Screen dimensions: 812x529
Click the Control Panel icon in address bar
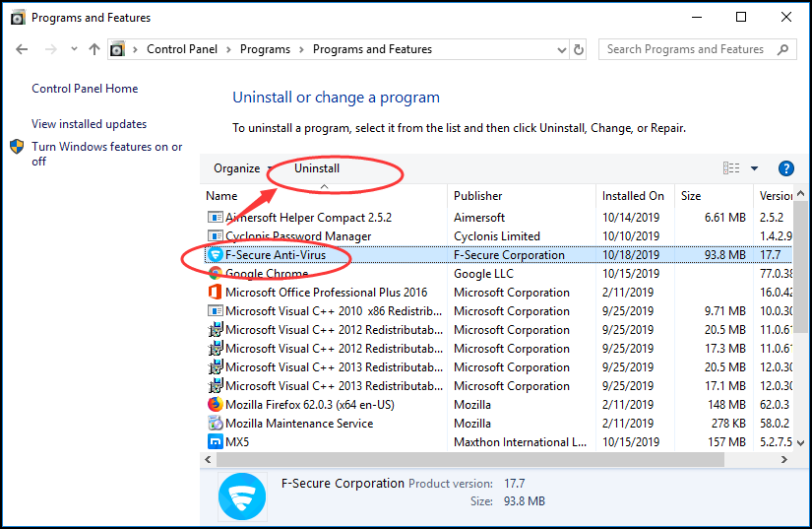[117, 49]
